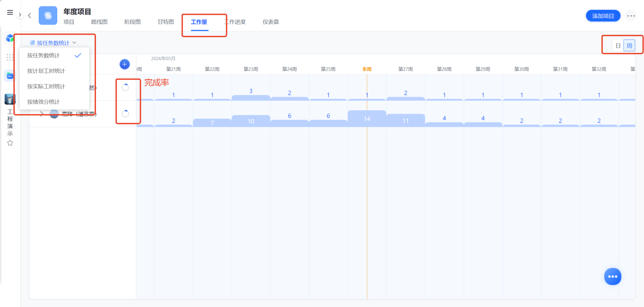Choose 按实际工时统计 from the menu
This screenshot has height=307, width=644.
[54, 86]
